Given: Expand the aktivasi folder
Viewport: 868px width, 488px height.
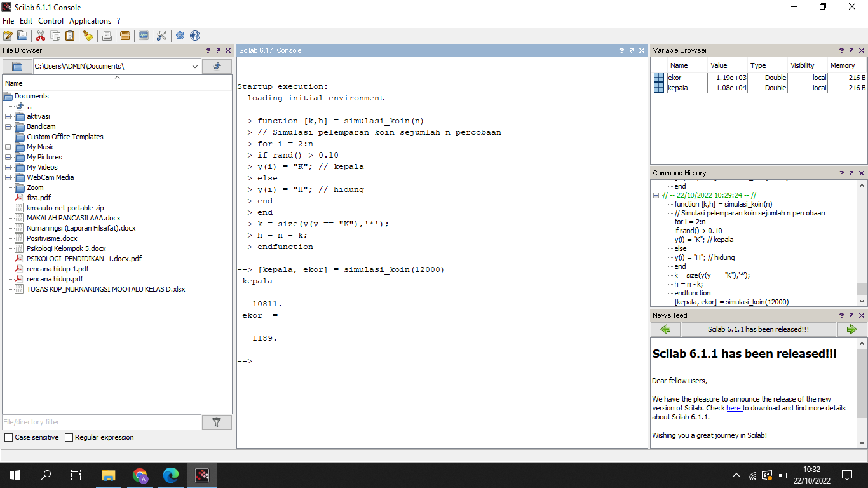Looking at the screenshot, I should 8,116.
